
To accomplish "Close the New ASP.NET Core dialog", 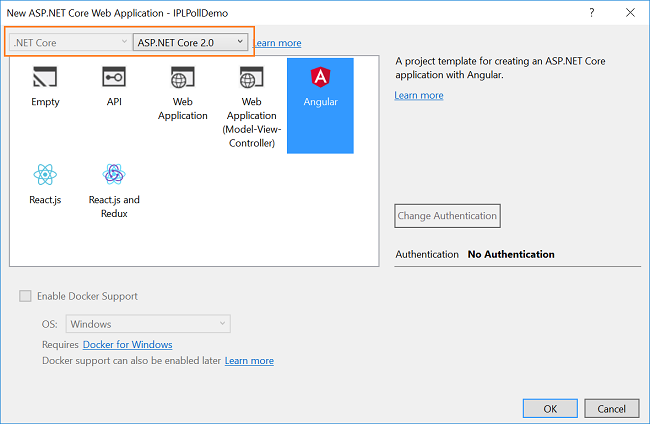I will click(x=630, y=13).
